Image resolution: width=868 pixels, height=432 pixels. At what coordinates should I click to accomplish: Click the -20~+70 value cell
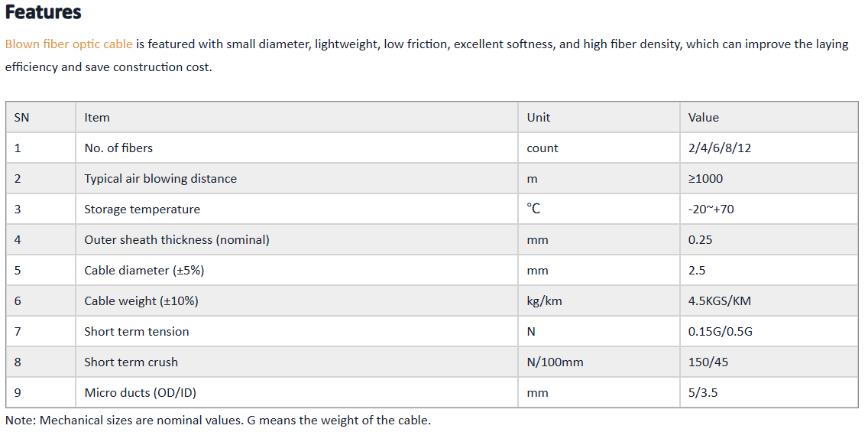[x=769, y=209]
